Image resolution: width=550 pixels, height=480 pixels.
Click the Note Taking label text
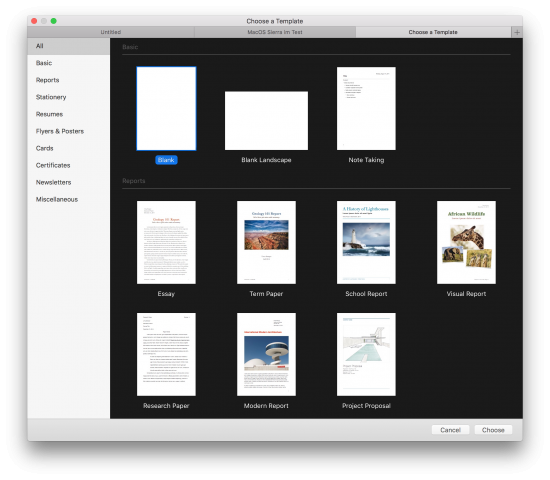point(366,160)
